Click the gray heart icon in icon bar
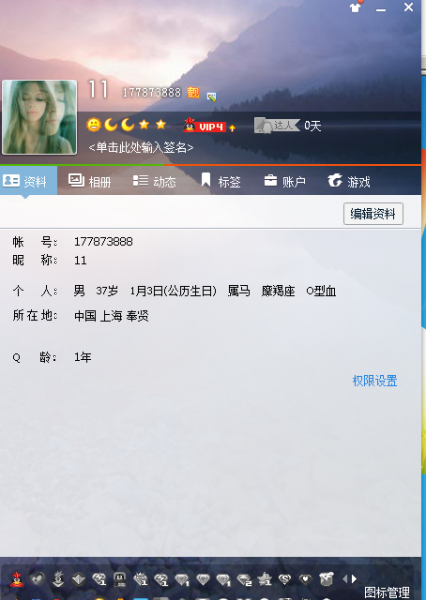This screenshot has width=426, height=600. [x=37, y=579]
